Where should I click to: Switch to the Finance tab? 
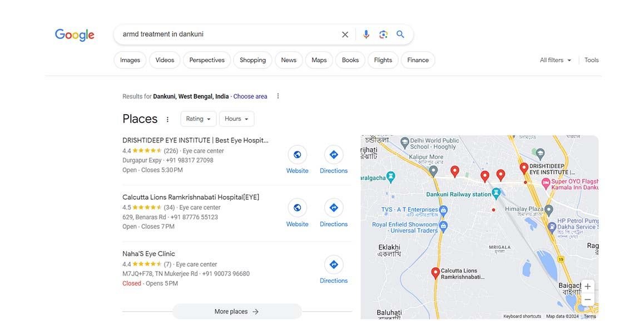pyautogui.click(x=418, y=60)
